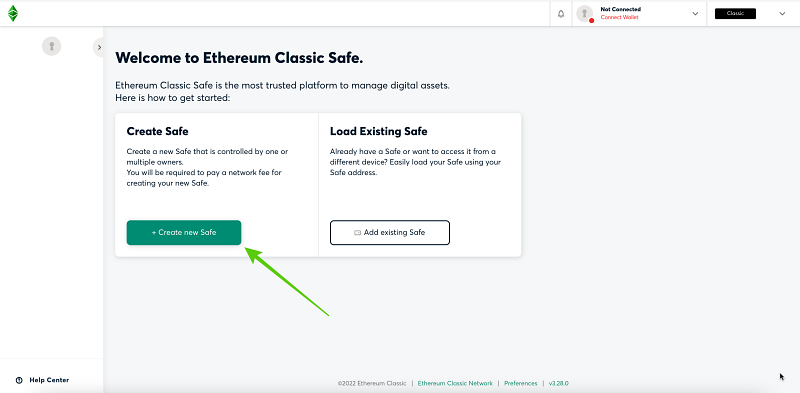Click the Not Connected status text
This screenshot has height=393, width=800.
620,9
